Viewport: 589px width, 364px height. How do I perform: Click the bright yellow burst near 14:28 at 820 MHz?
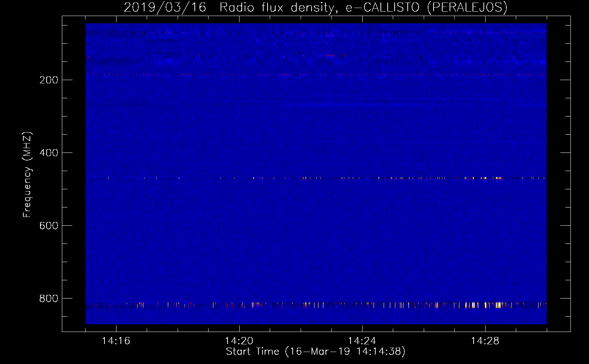pyautogui.click(x=498, y=305)
